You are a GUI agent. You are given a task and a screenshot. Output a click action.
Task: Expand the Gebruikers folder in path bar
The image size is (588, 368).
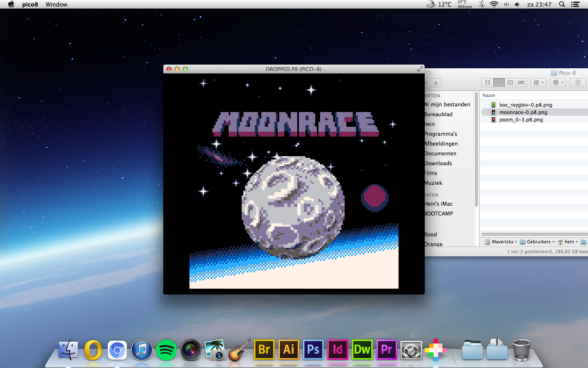coord(538,242)
